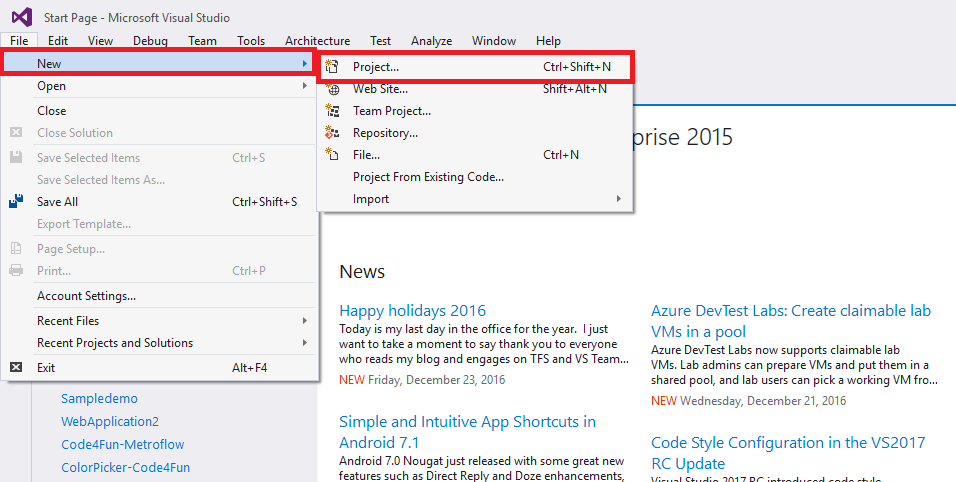The height and width of the screenshot is (482, 956).
Task: Click the Repository icon
Action: coord(332,133)
